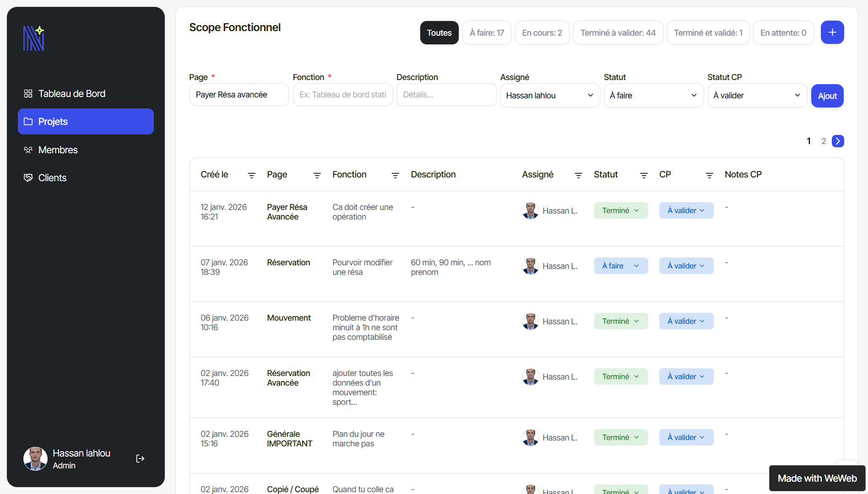
Task: Click the filter icon on the Statut column
Action: pos(644,175)
